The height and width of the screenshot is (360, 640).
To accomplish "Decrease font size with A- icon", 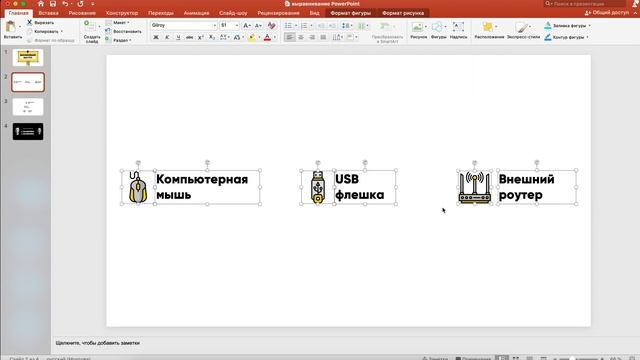I will click(x=258, y=26).
